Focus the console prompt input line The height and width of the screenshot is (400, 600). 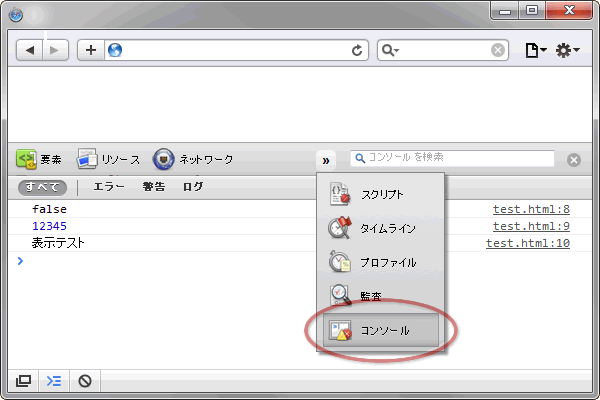click(x=300, y=261)
